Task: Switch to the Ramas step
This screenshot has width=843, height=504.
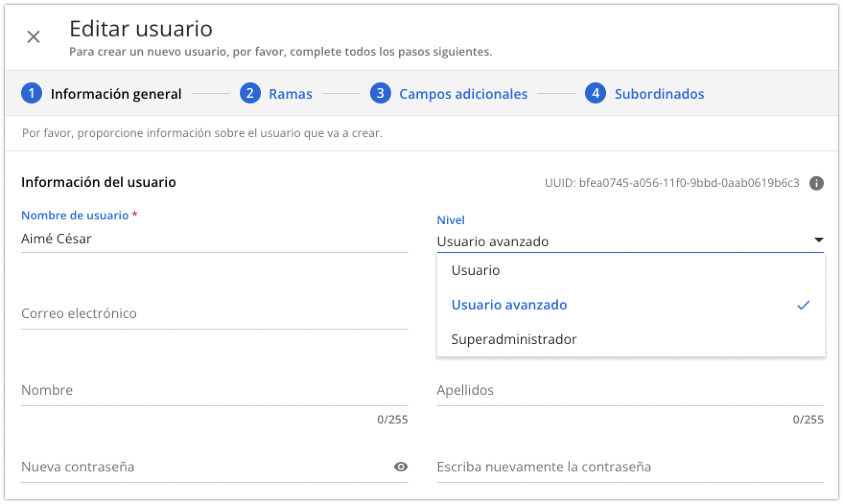Action: click(x=290, y=94)
